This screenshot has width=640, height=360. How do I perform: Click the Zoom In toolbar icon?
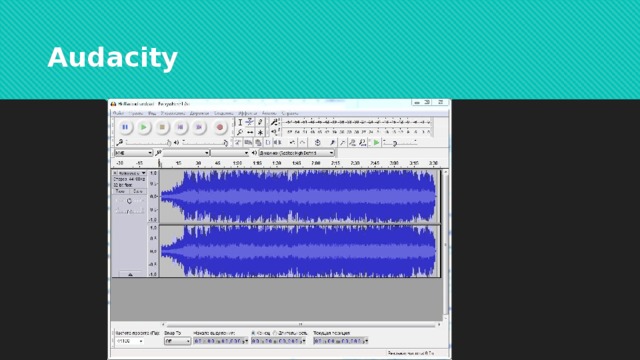coord(333,142)
